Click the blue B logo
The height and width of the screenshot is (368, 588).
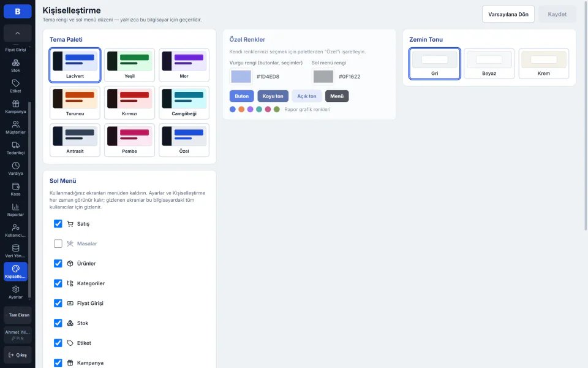click(18, 11)
